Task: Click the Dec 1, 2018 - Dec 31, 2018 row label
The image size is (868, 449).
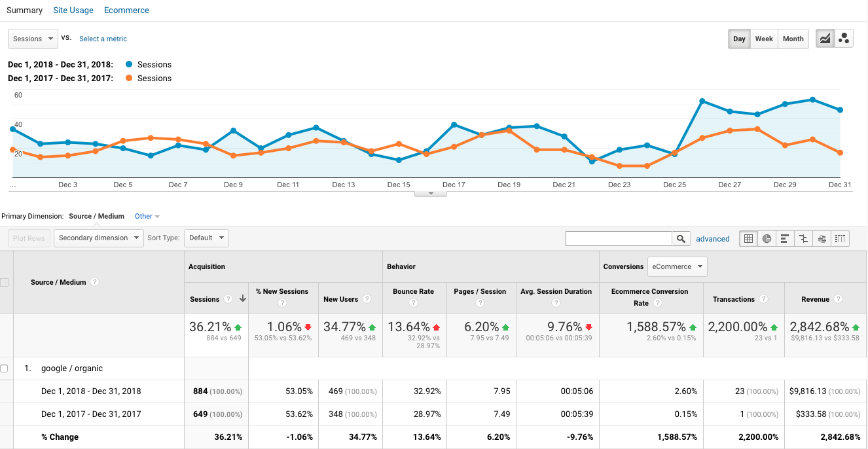Action: (91, 391)
